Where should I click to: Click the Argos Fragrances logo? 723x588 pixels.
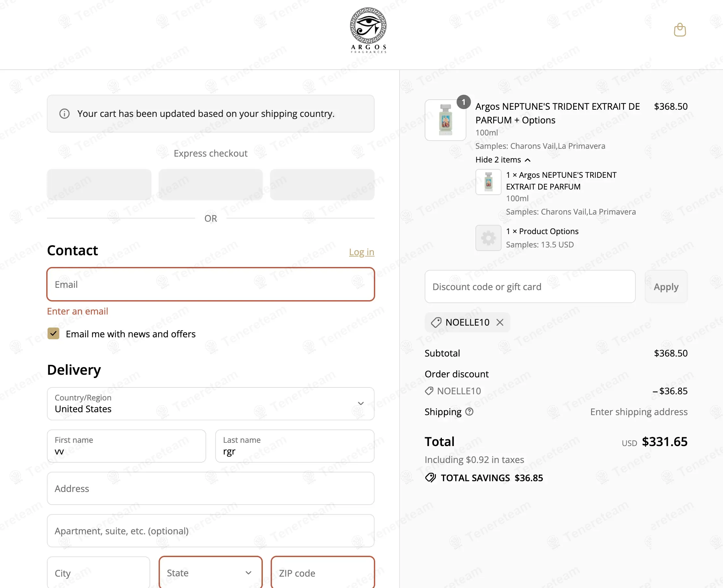click(x=368, y=31)
